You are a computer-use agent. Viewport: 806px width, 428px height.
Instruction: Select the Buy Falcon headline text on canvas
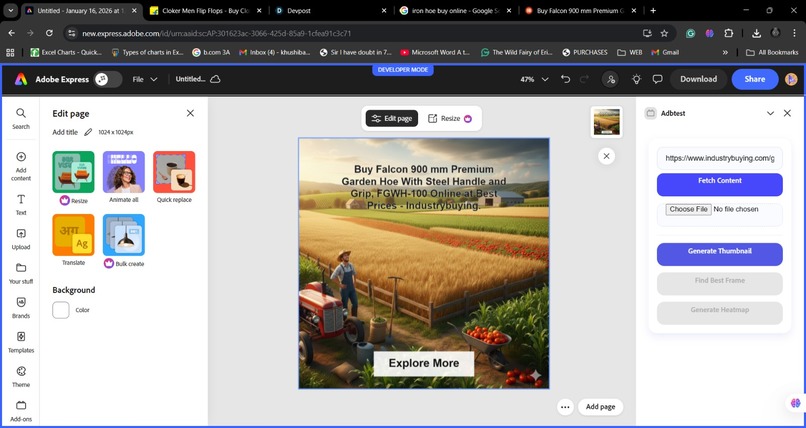[x=424, y=187]
